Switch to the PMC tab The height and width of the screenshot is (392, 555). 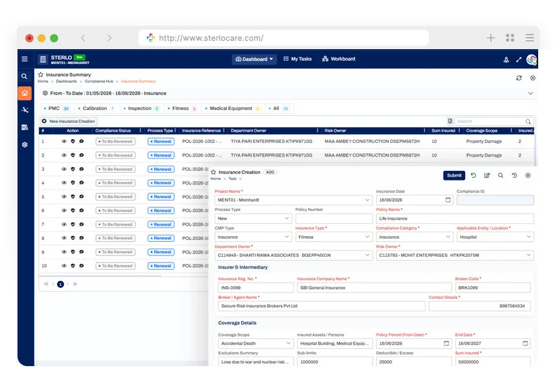(57, 109)
